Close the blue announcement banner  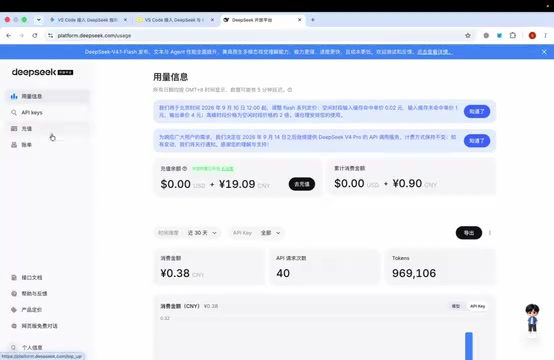click(x=544, y=52)
